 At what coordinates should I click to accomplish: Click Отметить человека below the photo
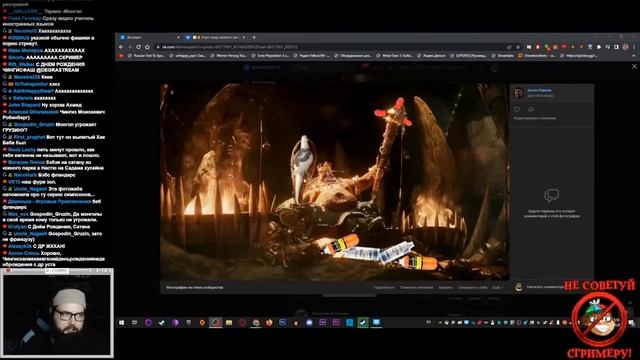pos(417,287)
